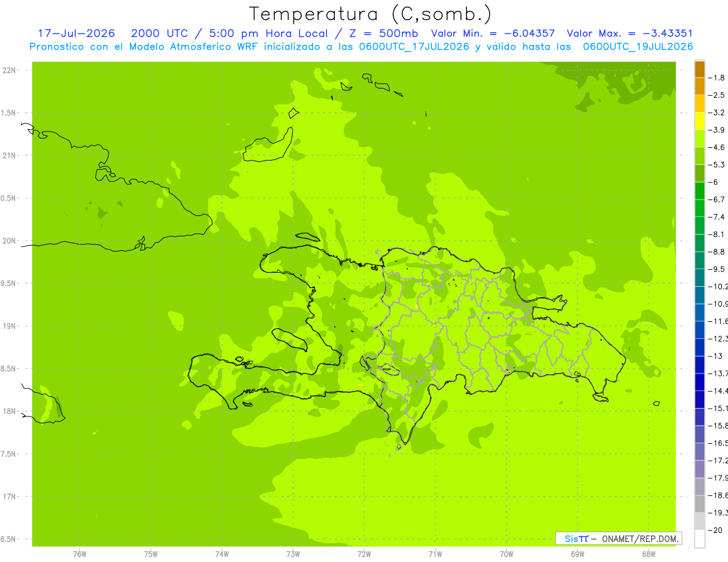Viewport: 728px width, 562px height.
Task: Click the valid-until time '0600UTC_19JUL2026'
Action: [x=638, y=47]
